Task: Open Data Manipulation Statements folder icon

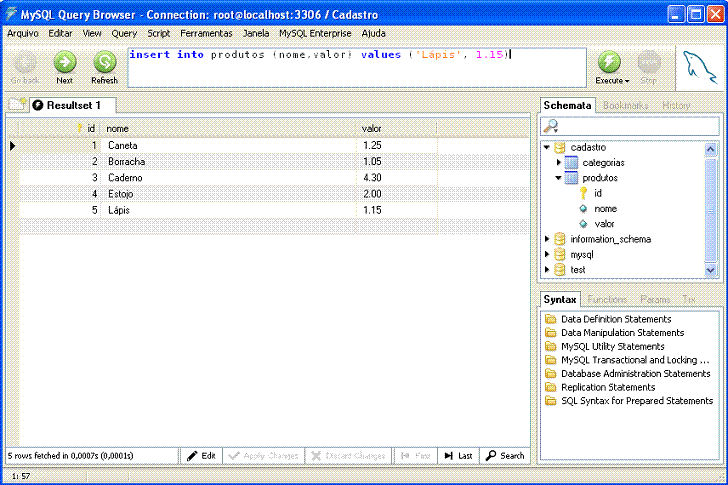Action: [551, 333]
